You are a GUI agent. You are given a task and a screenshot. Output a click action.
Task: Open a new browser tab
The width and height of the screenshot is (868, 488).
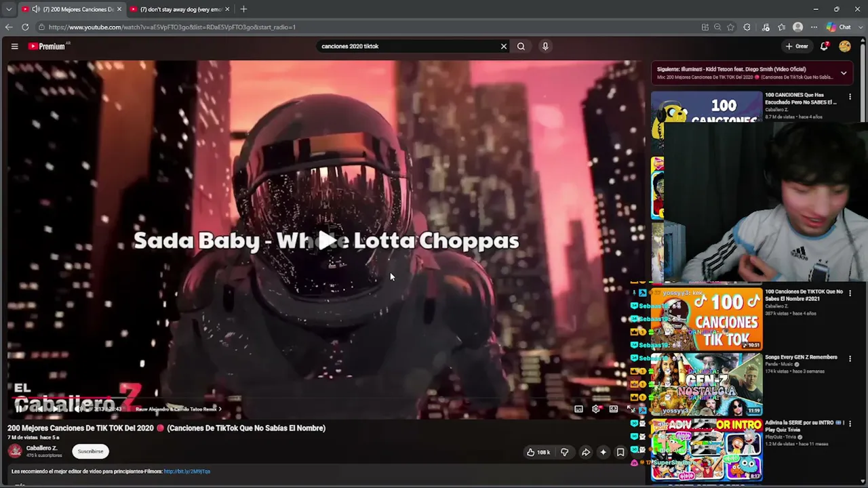click(x=243, y=9)
